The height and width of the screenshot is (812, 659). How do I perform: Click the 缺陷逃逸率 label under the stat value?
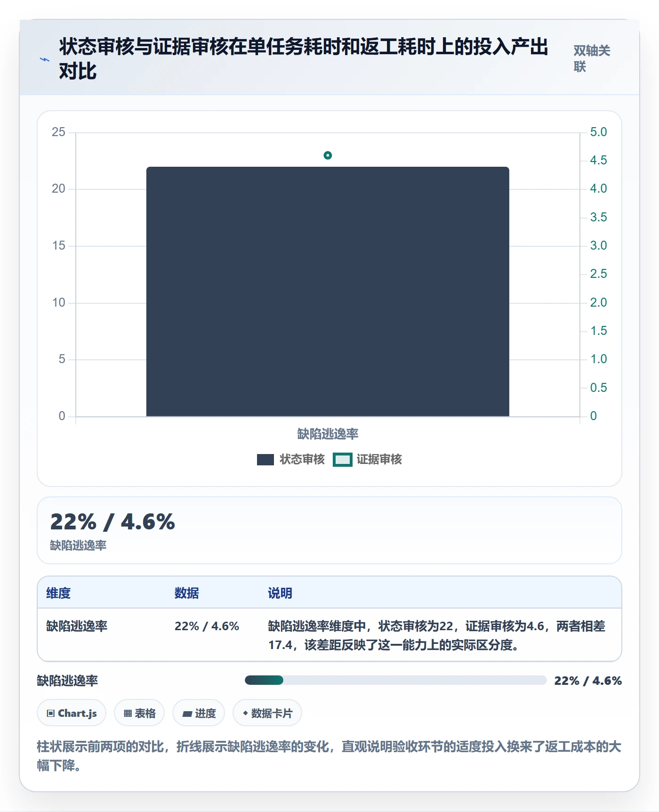(x=78, y=545)
